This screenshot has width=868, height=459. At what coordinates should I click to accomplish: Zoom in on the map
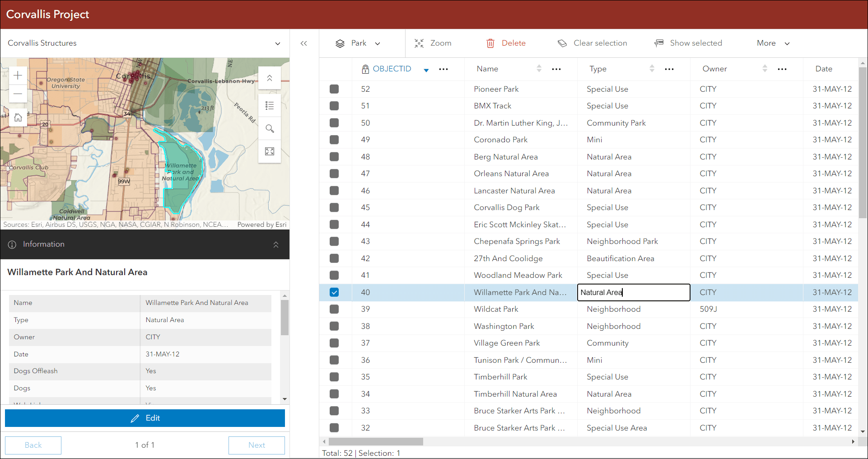pos(18,75)
